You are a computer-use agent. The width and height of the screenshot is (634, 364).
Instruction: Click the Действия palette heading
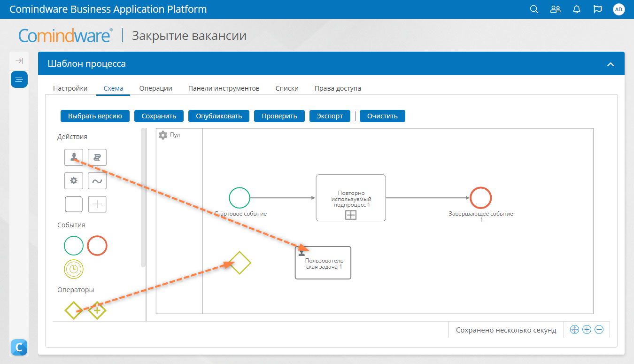pyautogui.click(x=72, y=137)
